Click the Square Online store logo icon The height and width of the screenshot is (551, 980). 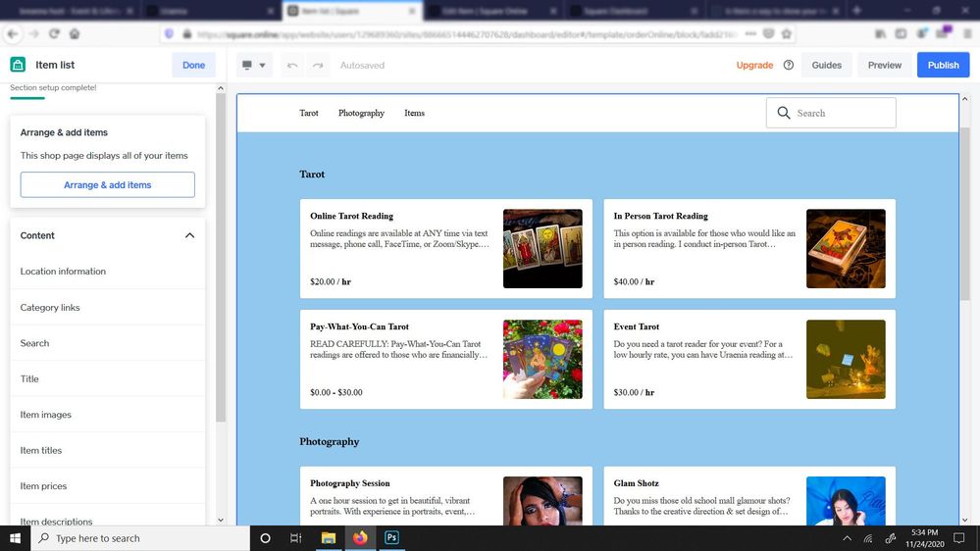point(18,65)
